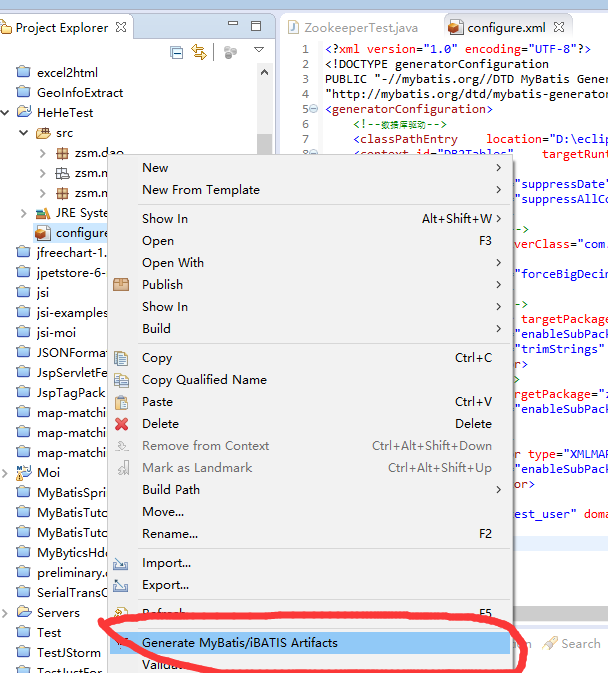Select GeoInfoExtract project
The height and width of the screenshot is (673, 608).
pos(80,93)
